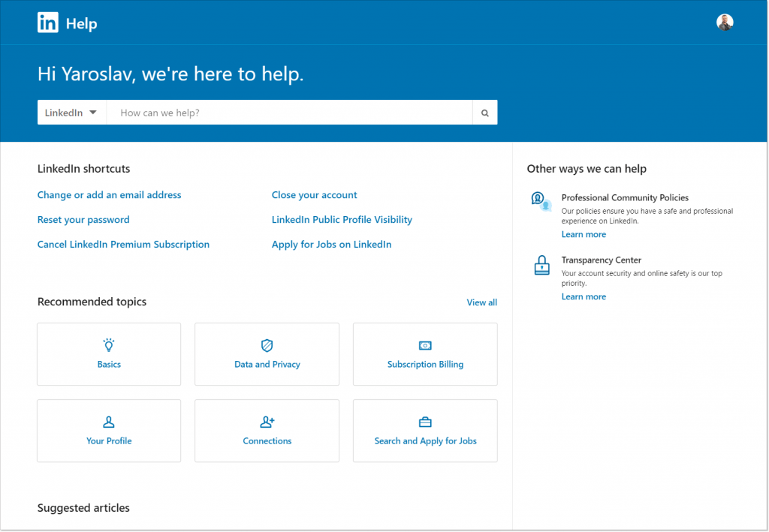The image size is (769, 532).
Task: Open the 'Subscription Billing' text link
Action: tap(425, 364)
